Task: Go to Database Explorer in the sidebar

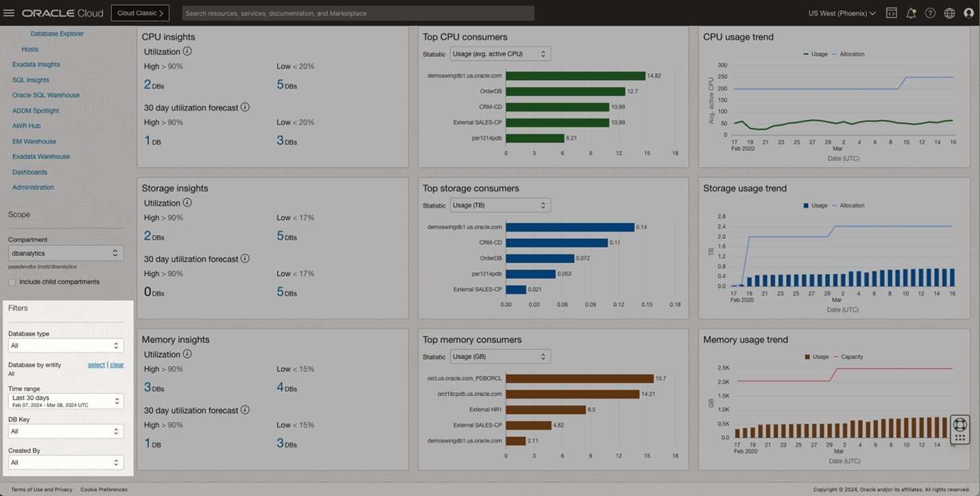Action: 58,34
